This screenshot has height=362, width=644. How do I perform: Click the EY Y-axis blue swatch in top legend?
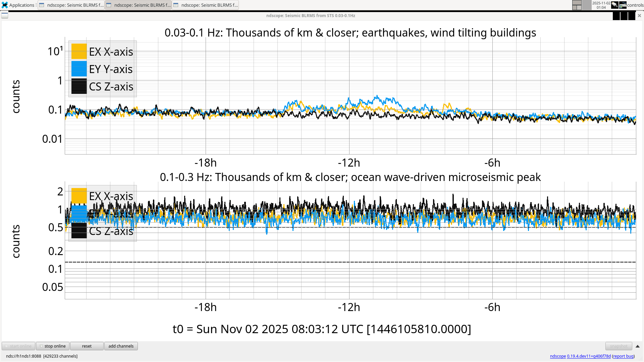click(79, 69)
